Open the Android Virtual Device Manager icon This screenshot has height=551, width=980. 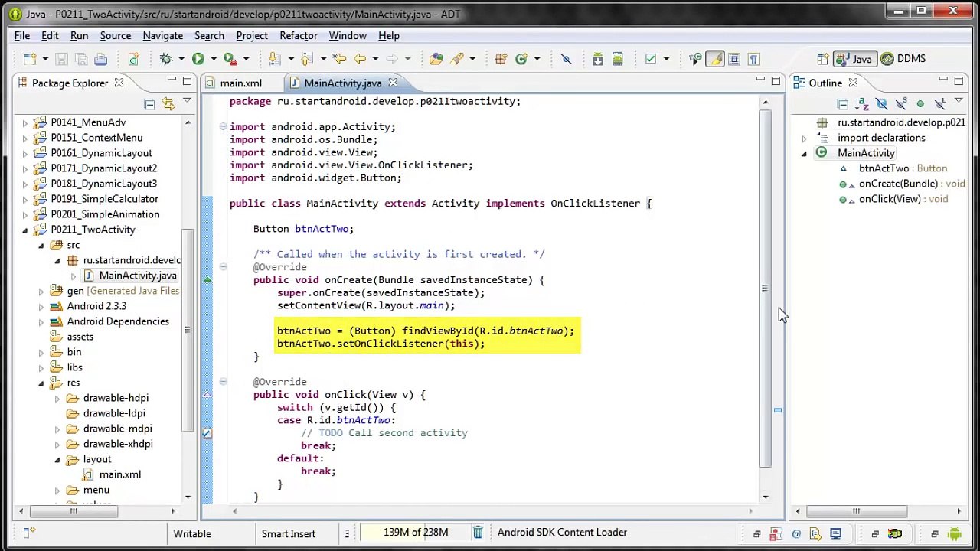pos(617,59)
